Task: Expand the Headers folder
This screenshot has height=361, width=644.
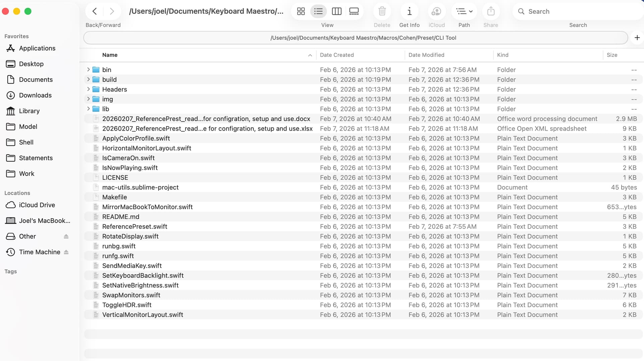Action: (88, 89)
